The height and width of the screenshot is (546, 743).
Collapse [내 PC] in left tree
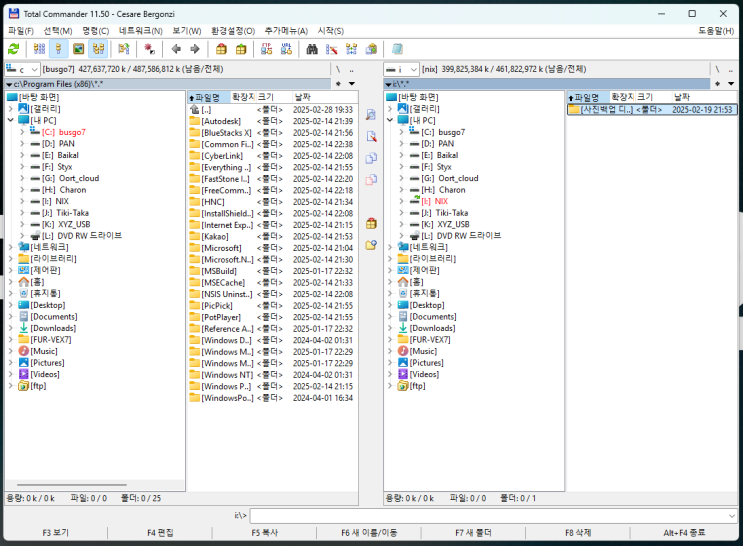(10, 120)
